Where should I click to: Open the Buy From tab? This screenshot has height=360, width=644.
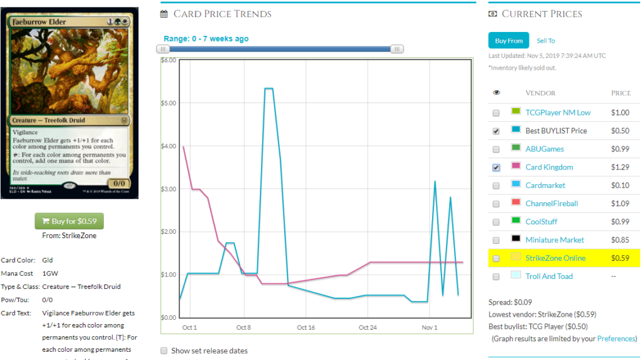(x=508, y=41)
